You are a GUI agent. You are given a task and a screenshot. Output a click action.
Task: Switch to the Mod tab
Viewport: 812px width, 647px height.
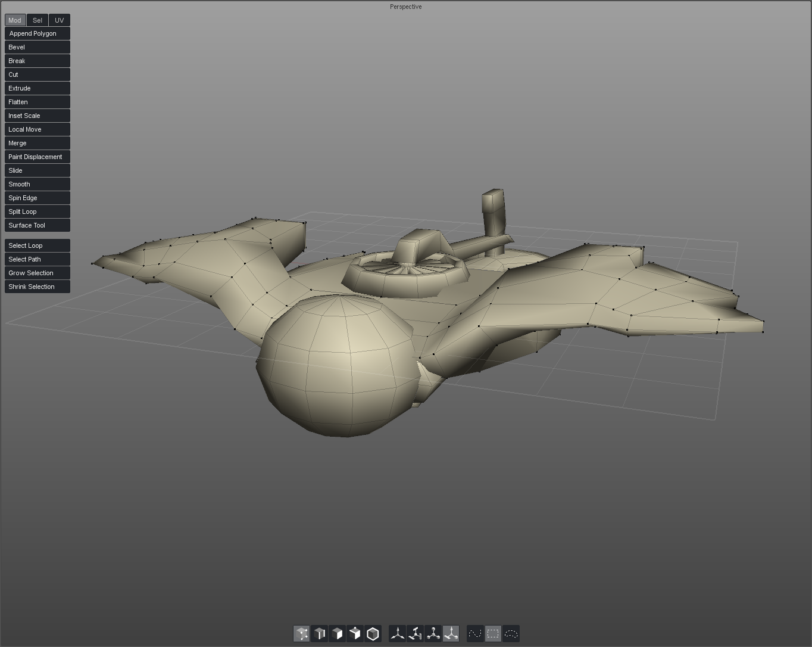pyautogui.click(x=15, y=20)
